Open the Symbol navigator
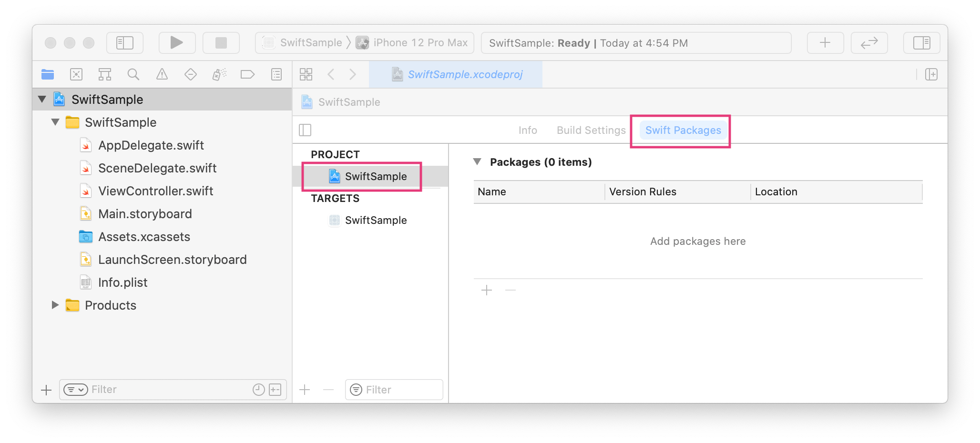Image resolution: width=980 pixels, height=443 pixels. tap(104, 74)
